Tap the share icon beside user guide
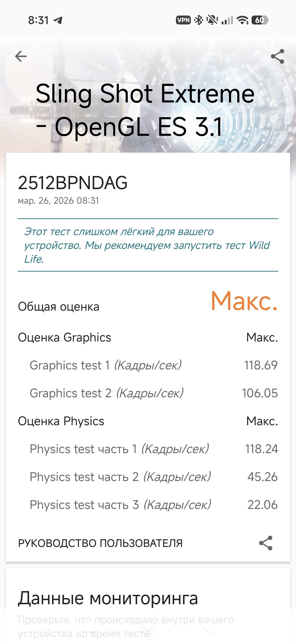 tap(265, 543)
